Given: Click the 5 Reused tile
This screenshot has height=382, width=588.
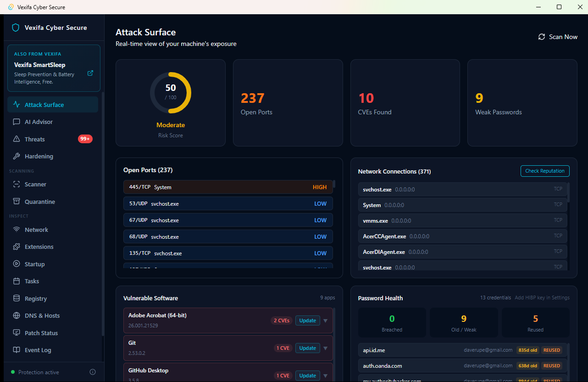Looking at the screenshot, I should [536, 322].
